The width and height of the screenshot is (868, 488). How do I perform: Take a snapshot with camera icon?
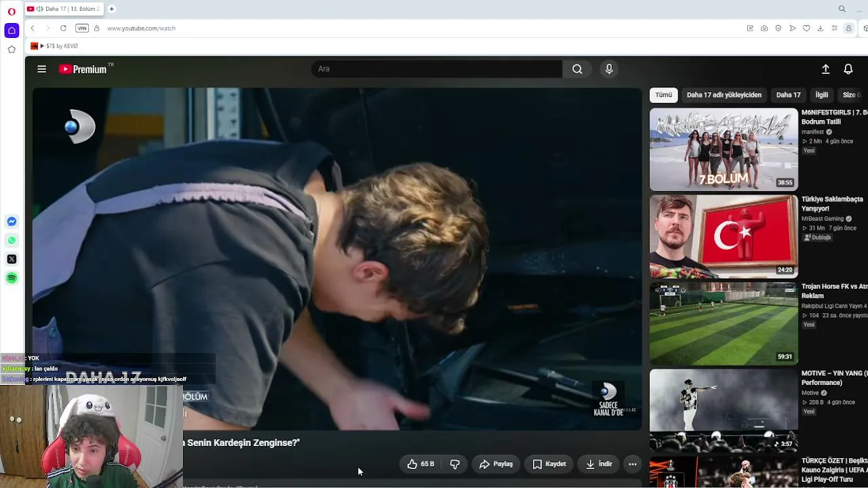(764, 28)
